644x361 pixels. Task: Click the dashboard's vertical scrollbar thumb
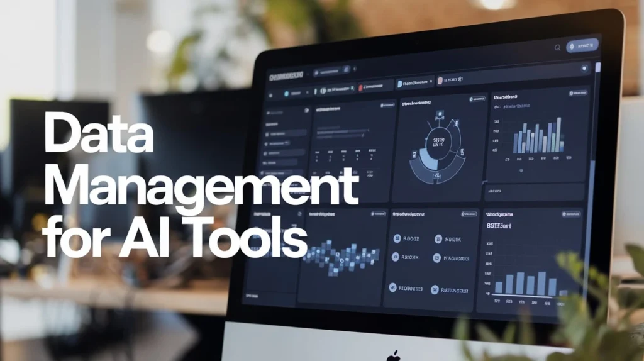click(598, 67)
